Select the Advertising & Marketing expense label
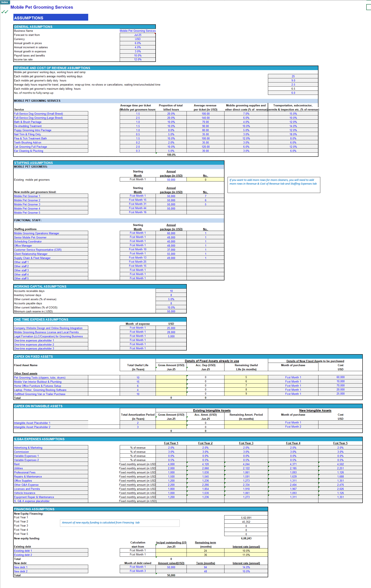This screenshot has height=588, width=371. (x=50, y=448)
